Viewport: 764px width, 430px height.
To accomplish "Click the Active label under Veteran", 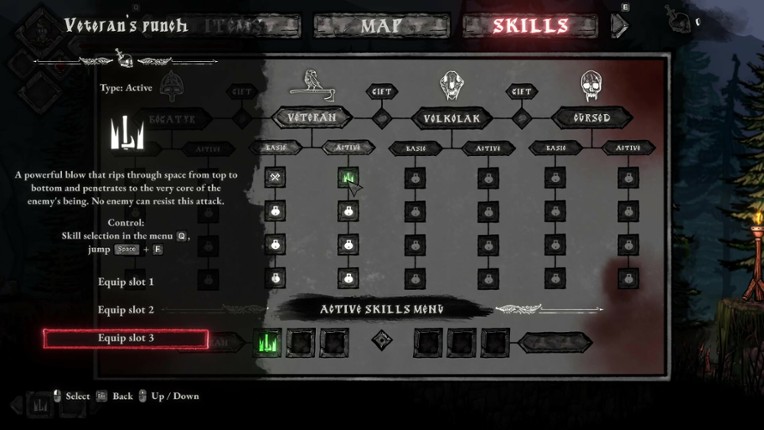I will [x=348, y=148].
